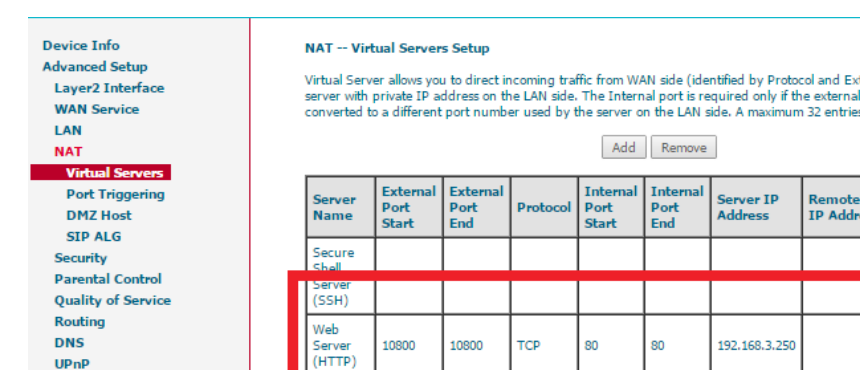
Task: Click the Internal Port End column header
Action: coord(677,207)
